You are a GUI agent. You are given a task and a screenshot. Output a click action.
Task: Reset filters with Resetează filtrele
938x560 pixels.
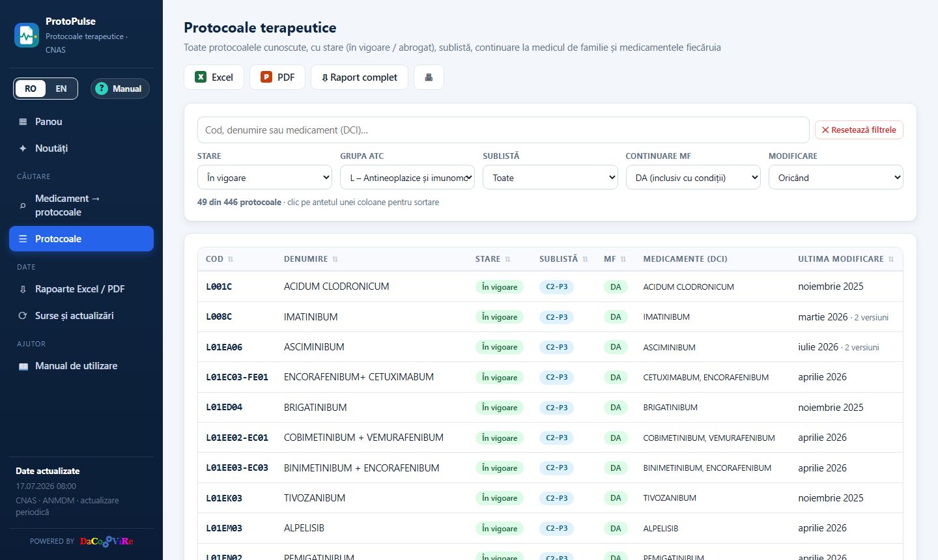pyautogui.click(x=859, y=130)
